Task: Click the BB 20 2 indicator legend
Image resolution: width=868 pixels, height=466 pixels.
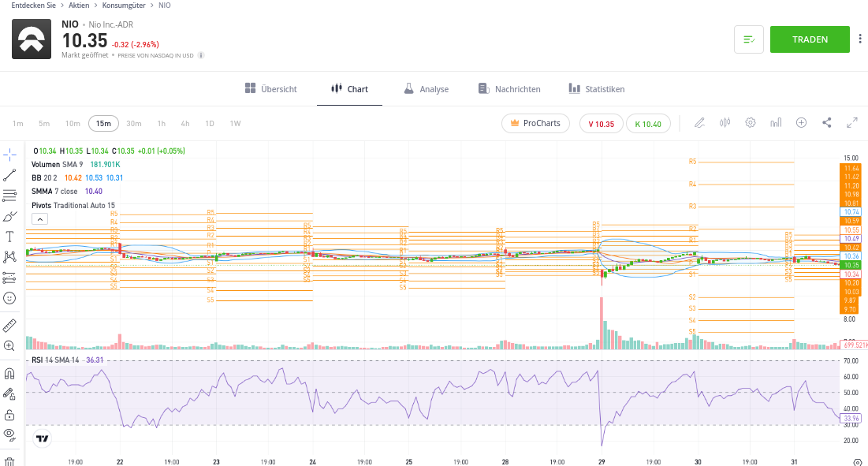Action: (44, 177)
